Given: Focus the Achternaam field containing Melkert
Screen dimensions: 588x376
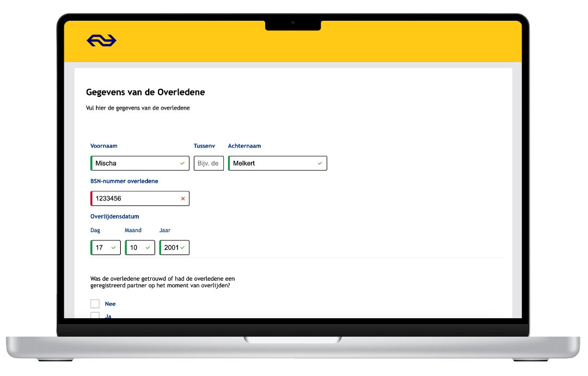Looking at the screenshot, I should (x=278, y=163).
